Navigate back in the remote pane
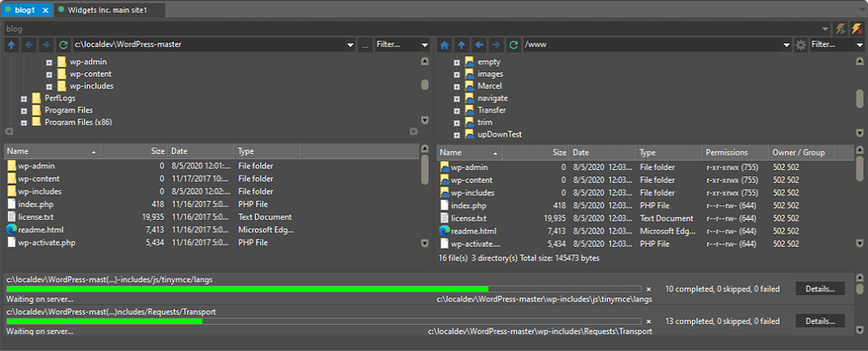Screen dimensions: 868x351 point(479,45)
